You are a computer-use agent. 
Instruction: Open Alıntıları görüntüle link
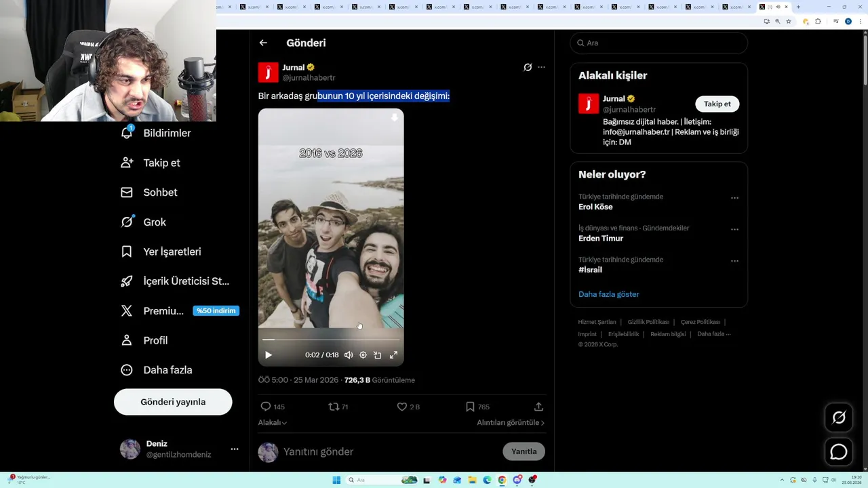[x=511, y=422]
